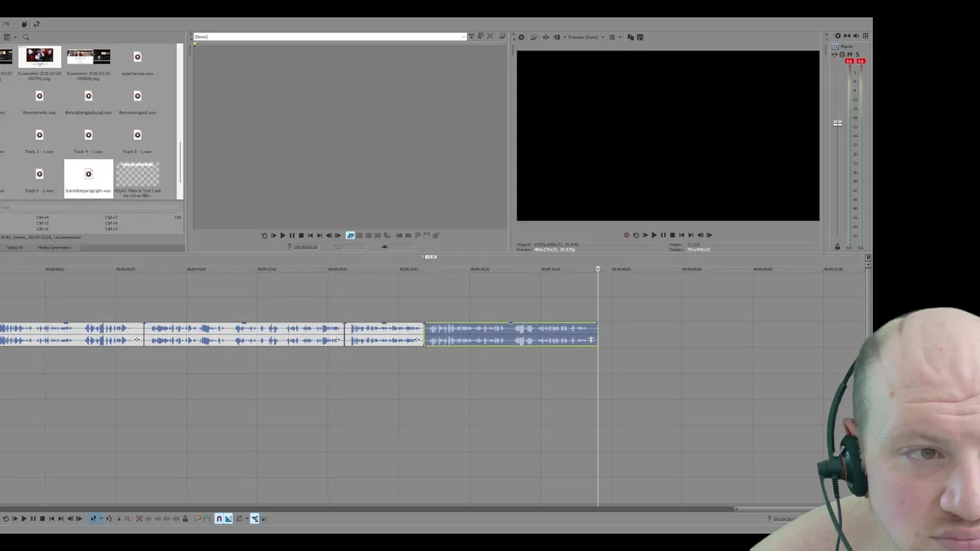980x551 pixels.
Task: Click the media search magnifier icon
Action: 25,37
